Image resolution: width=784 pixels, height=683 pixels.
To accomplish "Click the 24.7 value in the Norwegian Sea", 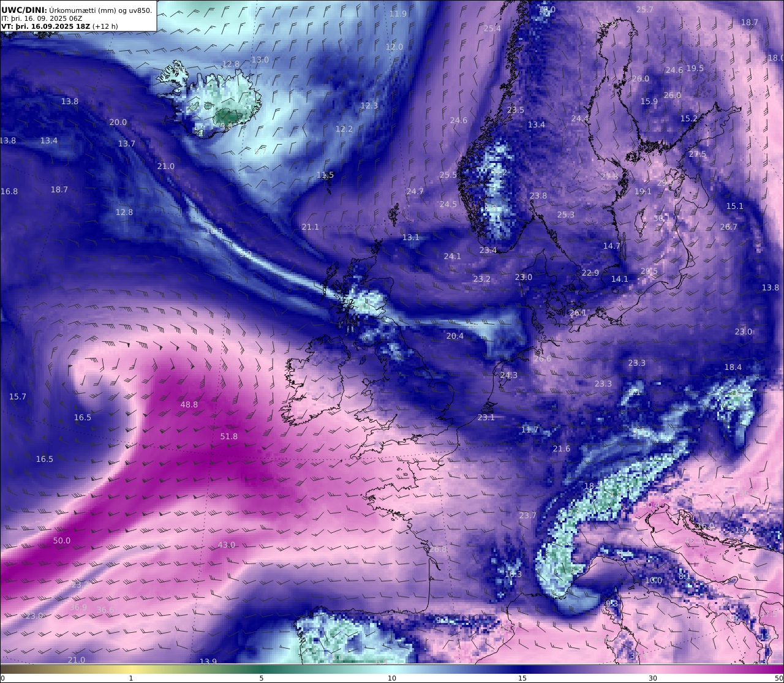I will click(x=415, y=191).
